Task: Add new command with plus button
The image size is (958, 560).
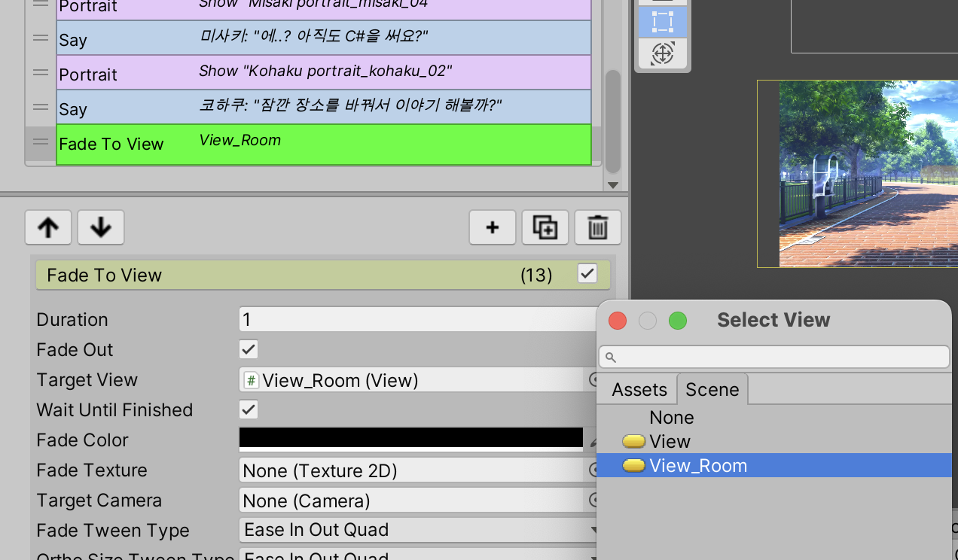Action: coord(493,227)
